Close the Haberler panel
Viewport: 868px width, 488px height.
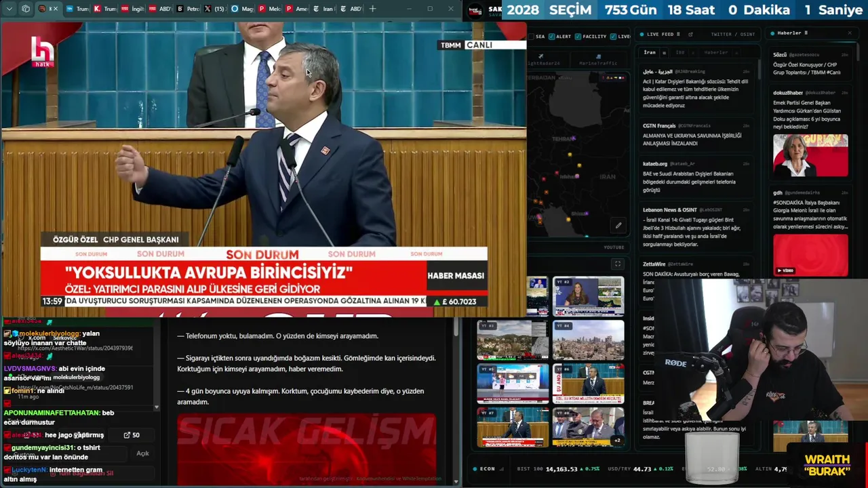point(850,33)
